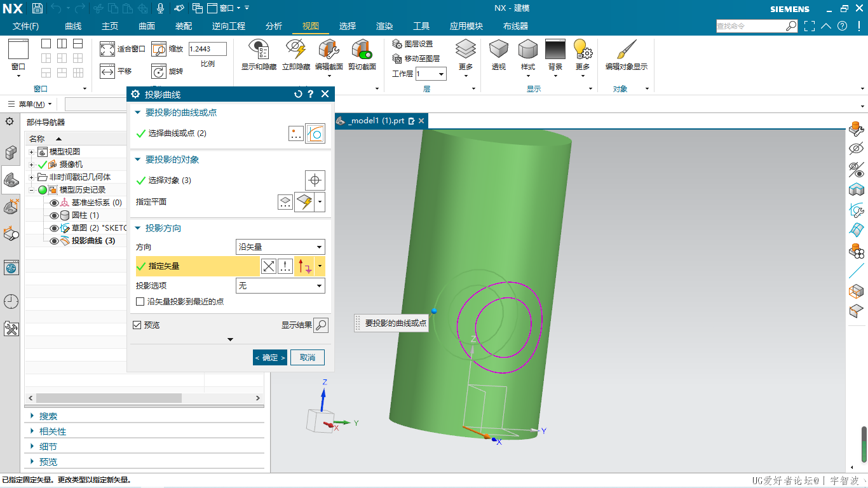Click the crosshair icon beside 选择对象 (3)
This screenshot has width=868, height=488.
(315, 180)
